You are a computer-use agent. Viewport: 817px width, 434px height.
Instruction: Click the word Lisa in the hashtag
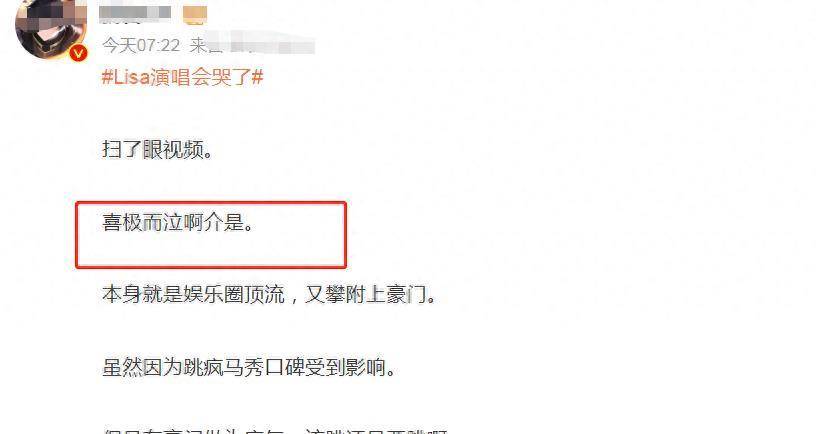point(132,78)
